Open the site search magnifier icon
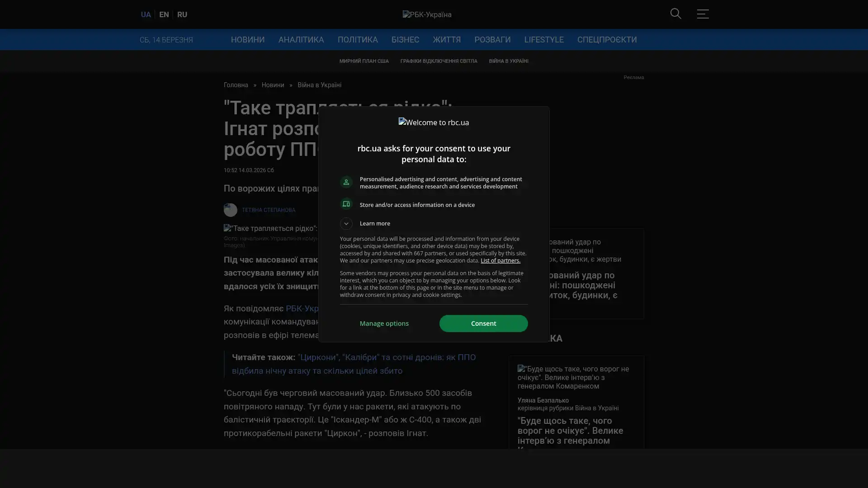 [x=675, y=14]
